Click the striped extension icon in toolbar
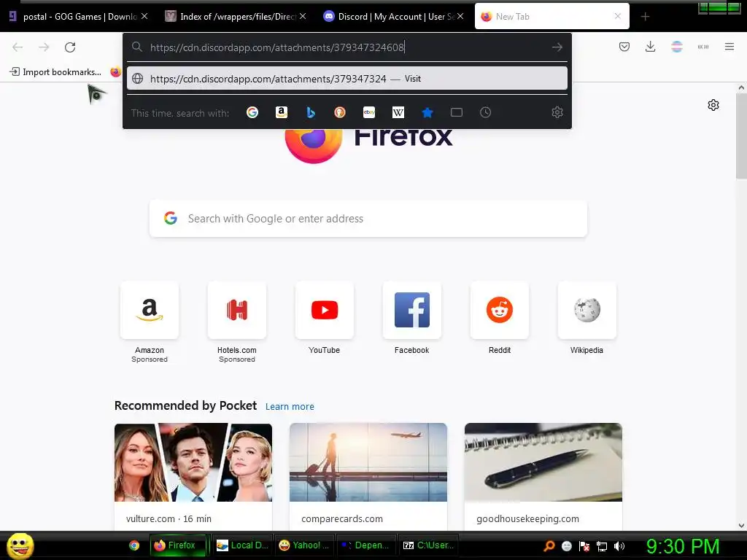 pos(676,47)
